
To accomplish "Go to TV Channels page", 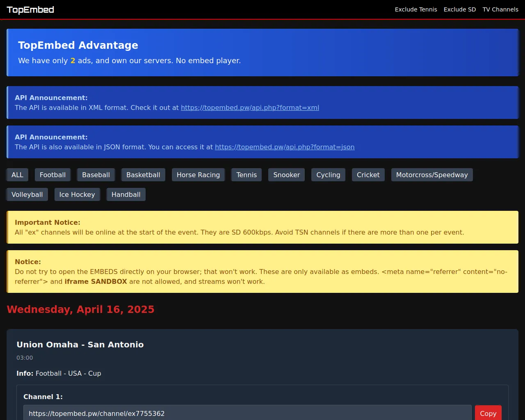I will (500, 9).
